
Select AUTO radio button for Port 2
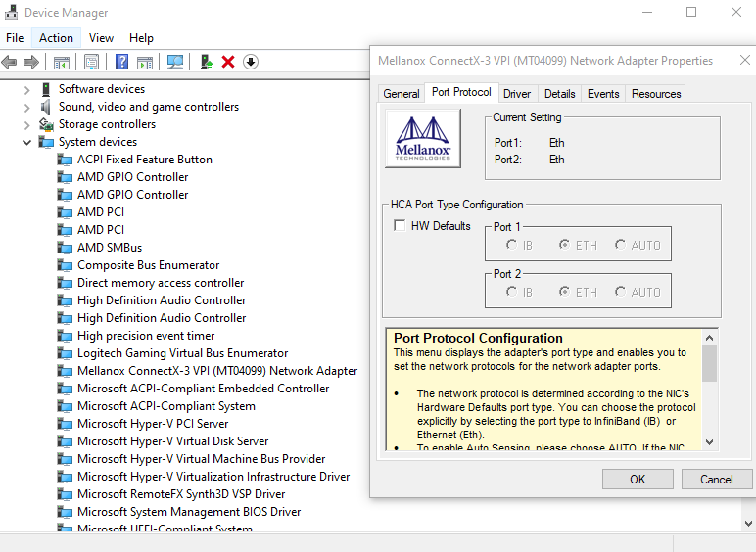pyautogui.click(x=620, y=292)
